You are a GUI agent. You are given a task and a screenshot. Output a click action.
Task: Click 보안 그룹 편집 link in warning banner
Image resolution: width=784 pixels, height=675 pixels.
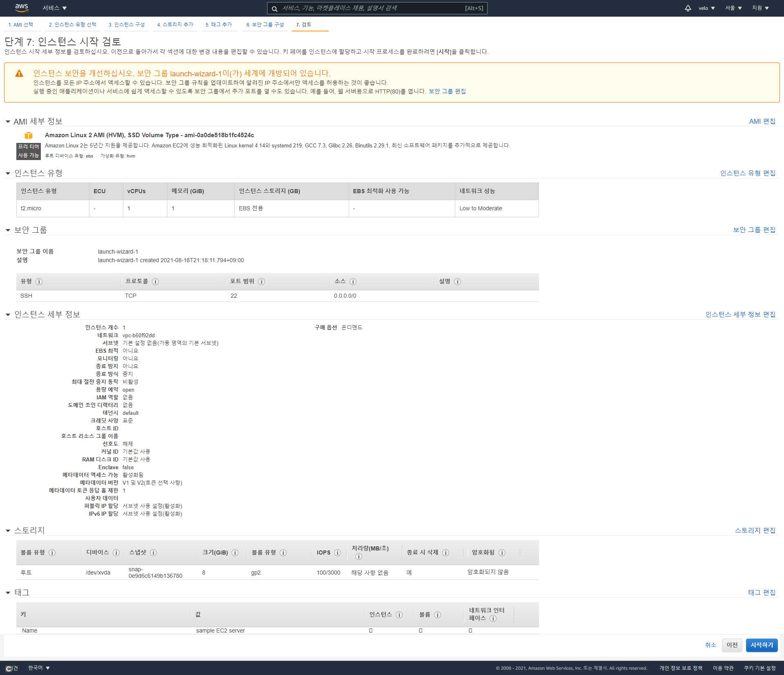447,91
